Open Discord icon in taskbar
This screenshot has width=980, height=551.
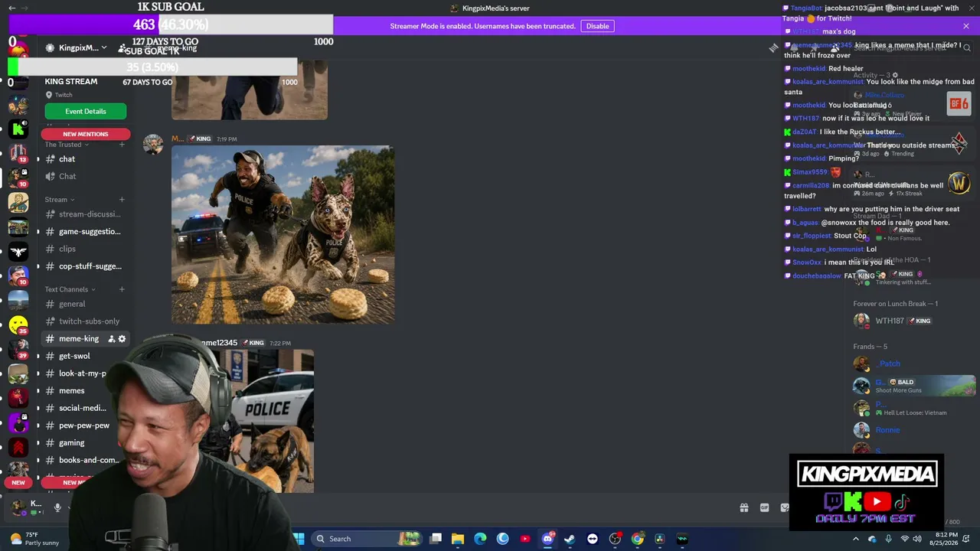(547, 539)
